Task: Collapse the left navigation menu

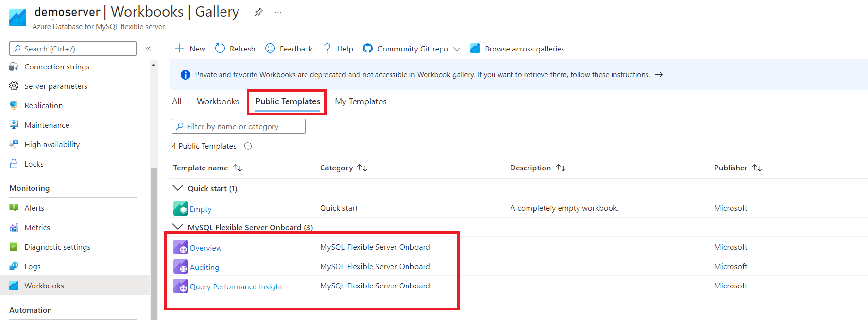Action: tap(148, 49)
